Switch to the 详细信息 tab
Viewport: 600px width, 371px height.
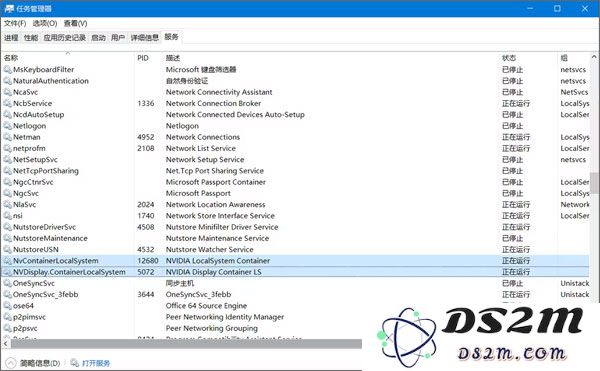(x=145, y=37)
